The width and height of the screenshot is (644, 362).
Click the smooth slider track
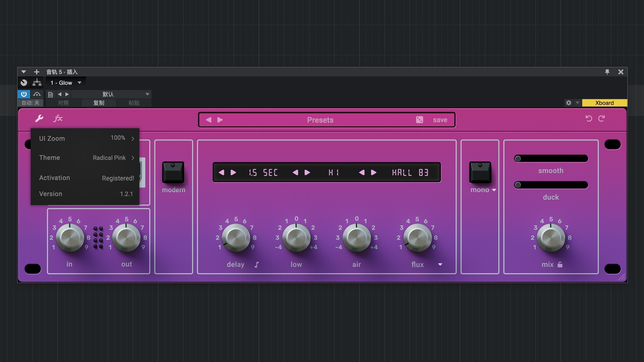(x=551, y=159)
